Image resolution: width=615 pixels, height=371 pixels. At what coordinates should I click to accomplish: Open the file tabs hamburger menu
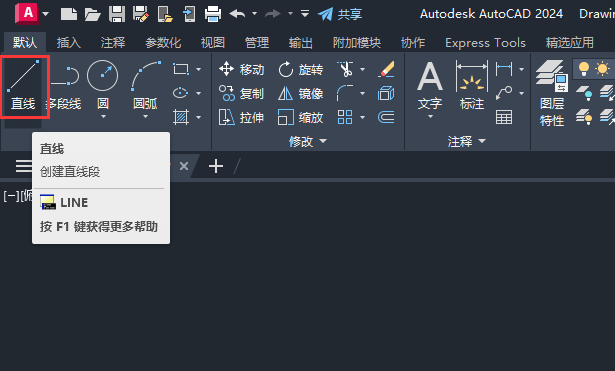pyautogui.click(x=24, y=166)
